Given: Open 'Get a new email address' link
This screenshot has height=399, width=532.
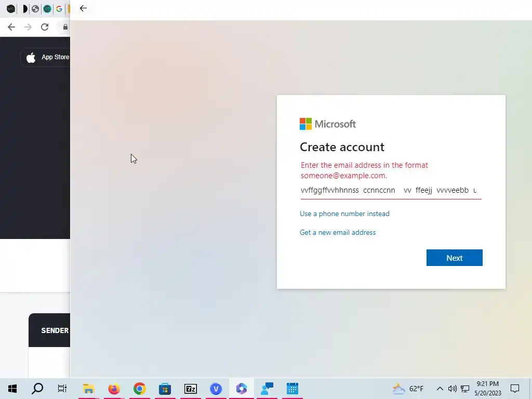Looking at the screenshot, I should [338, 232].
